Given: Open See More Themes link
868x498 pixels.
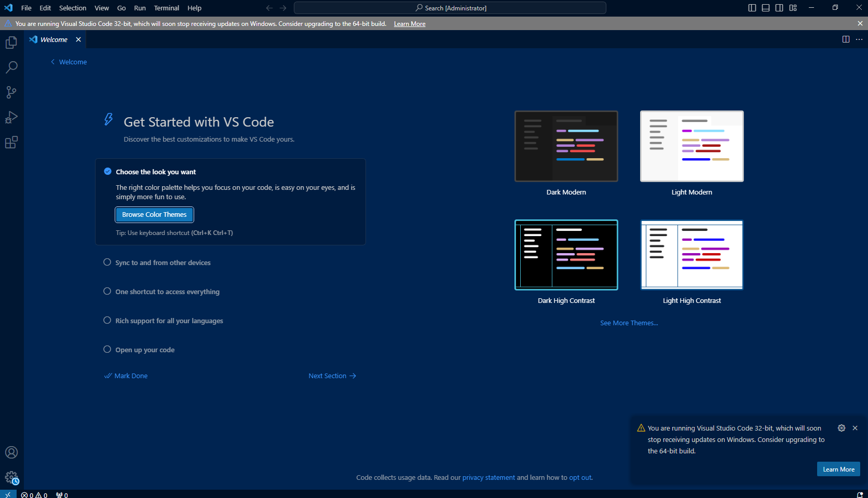Looking at the screenshot, I should [x=629, y=323].
